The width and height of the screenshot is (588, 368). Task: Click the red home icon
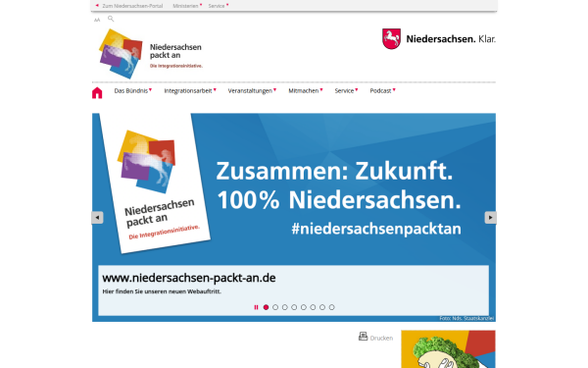(x=97, y=93)
